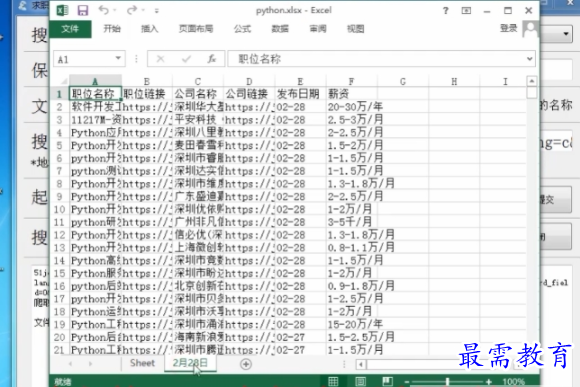Screen dimensions: 580x387
Task: Switch to the Sheet worksheet tab
Action: point(142,363)
